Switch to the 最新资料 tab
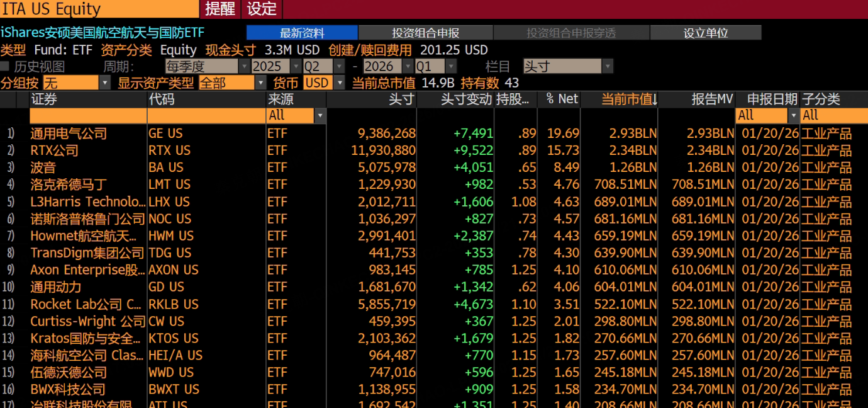This screenshot has width=868, height=408. (302, 33)
